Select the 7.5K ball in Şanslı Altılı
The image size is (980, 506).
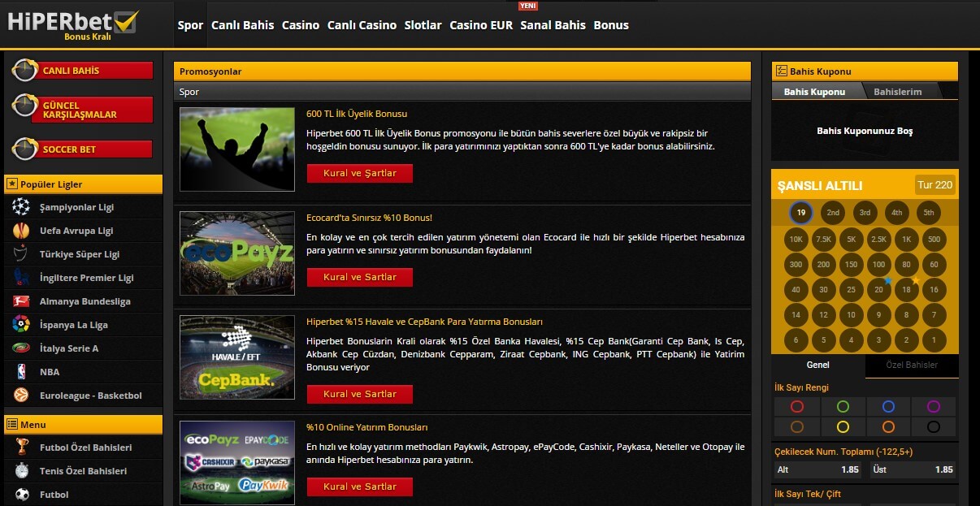point(824,240)
